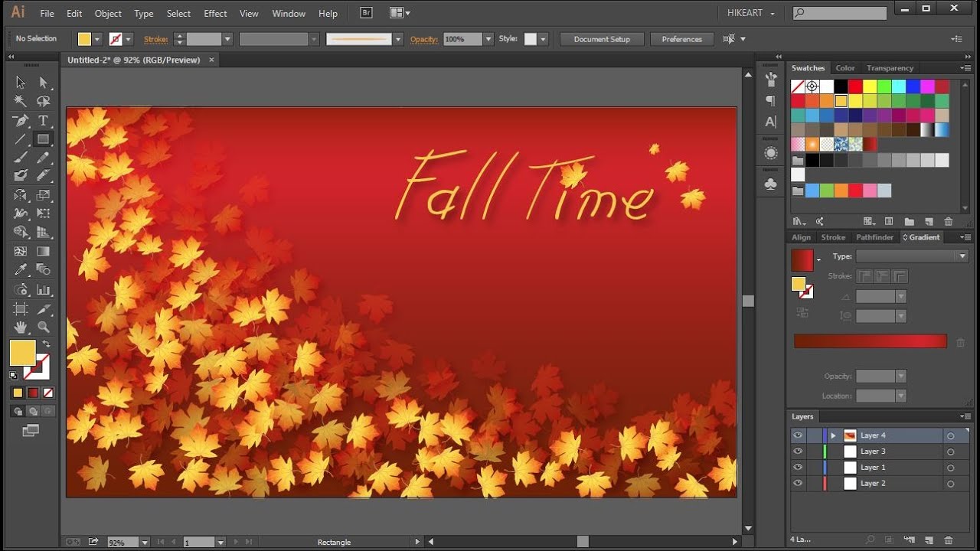Open the Bridge (Br) button
The image size is (980, 551).
(x=367, y=13)
